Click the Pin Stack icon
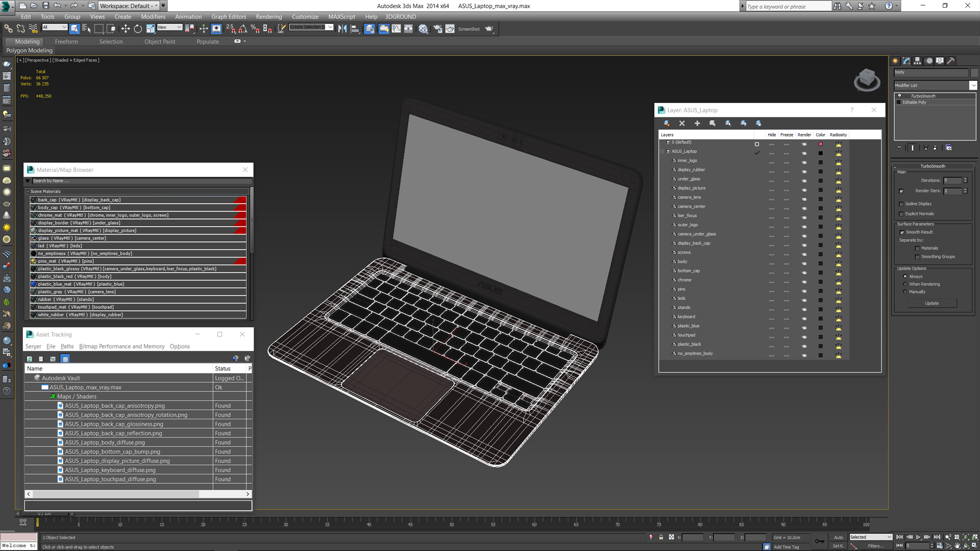980x551 pixels. click(x=899, y=147)
